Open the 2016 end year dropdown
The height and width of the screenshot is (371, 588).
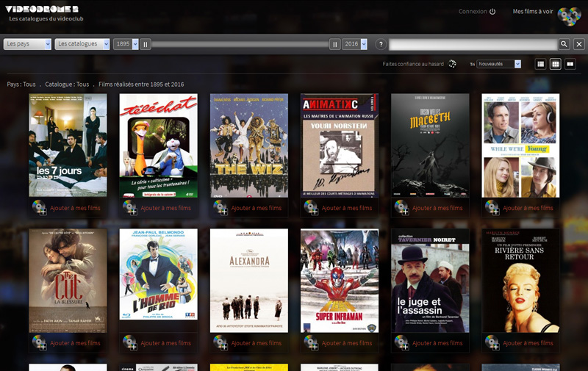point(354,44)
